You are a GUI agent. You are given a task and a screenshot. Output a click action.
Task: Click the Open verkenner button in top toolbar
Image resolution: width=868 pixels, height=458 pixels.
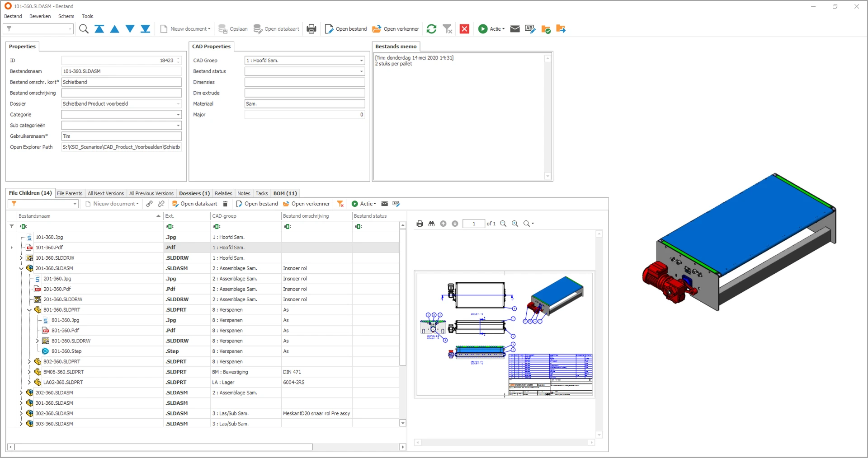[396, 29]
